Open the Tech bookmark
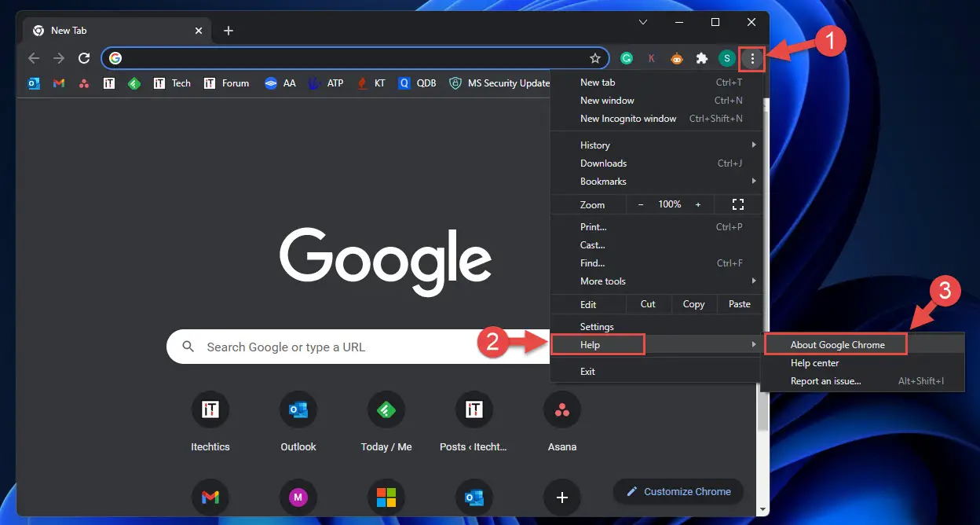Viewport: 980px width, 525px height. [172, 83]
